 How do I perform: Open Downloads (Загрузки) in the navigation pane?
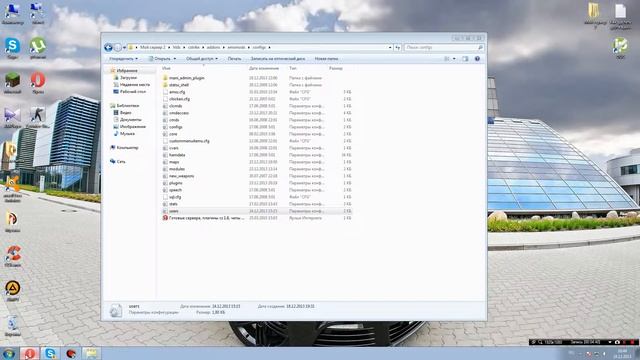[128, 78]
